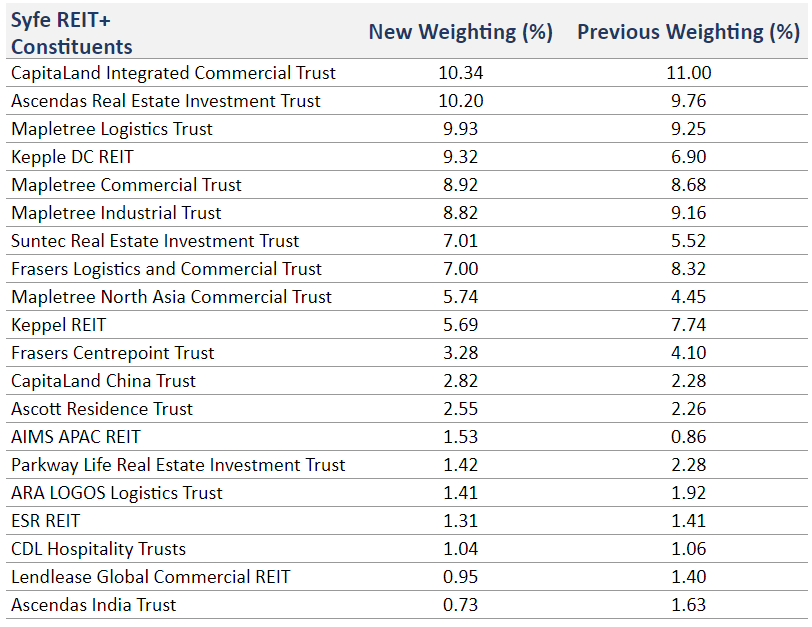Click Frasers Centrepoint Trust new weighting 3.28

[460, 353]
